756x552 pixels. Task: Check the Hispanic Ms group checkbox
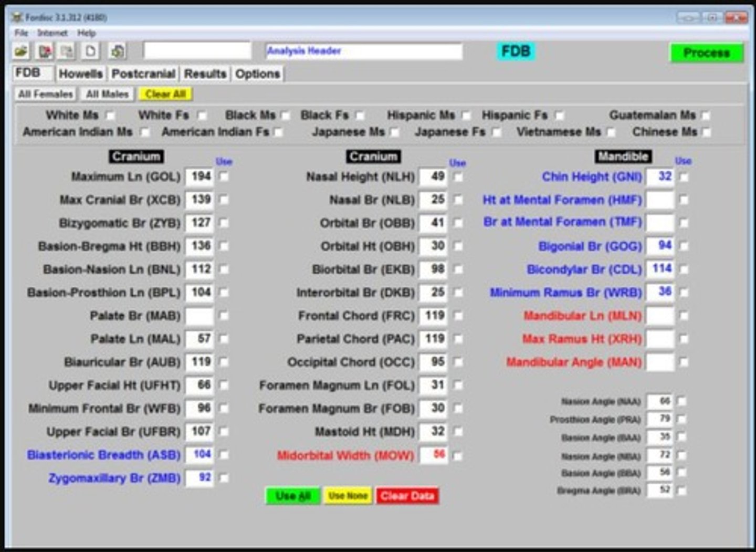(466, 116)
